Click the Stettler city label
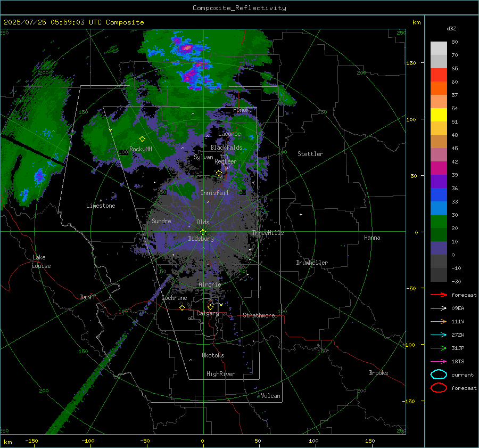This screenshot has width=479, height=448. click(310, 154)
